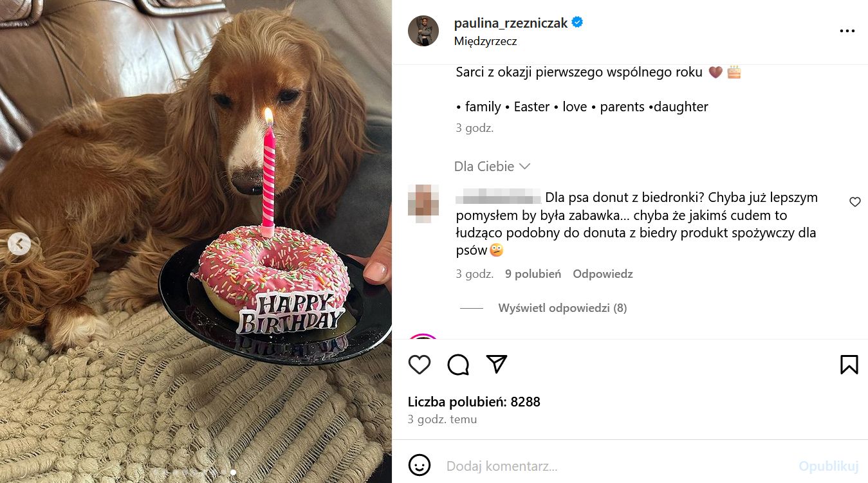Open paulina_rzezniczak profile picture
The width and height of the screenshot is (868, 483).
423,31
